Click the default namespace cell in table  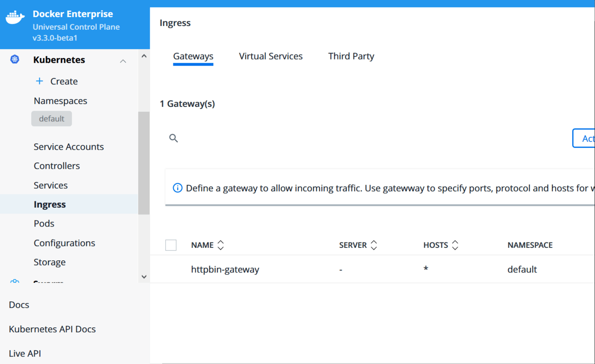pos(522,269)
